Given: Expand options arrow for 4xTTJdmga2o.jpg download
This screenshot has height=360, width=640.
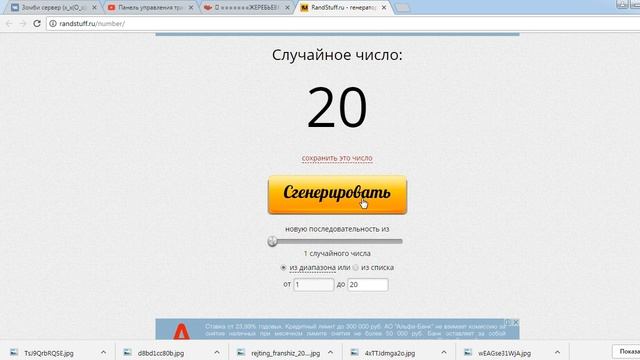Looking at the screenshot, I should point(444,352).
